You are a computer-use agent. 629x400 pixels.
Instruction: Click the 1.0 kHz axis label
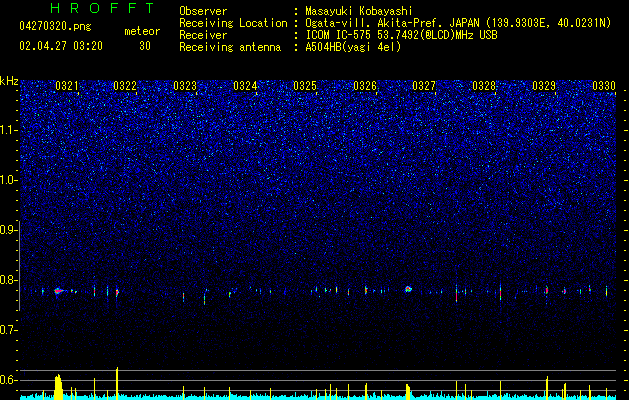[x=8, y=180]
